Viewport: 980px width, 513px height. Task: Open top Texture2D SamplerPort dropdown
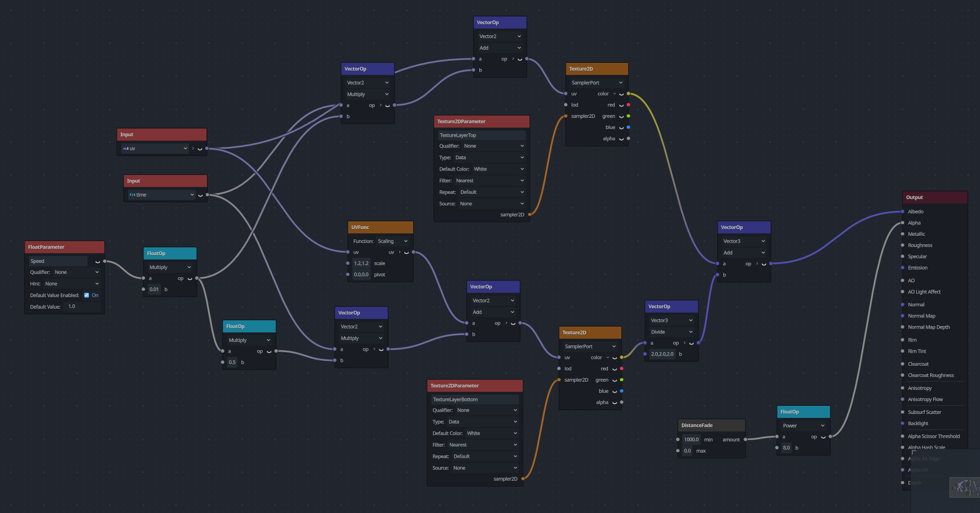(x=597, y=83)
